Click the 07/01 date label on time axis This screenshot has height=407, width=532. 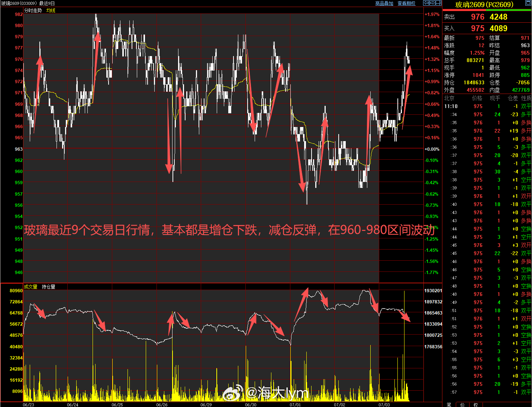(295, 405)
